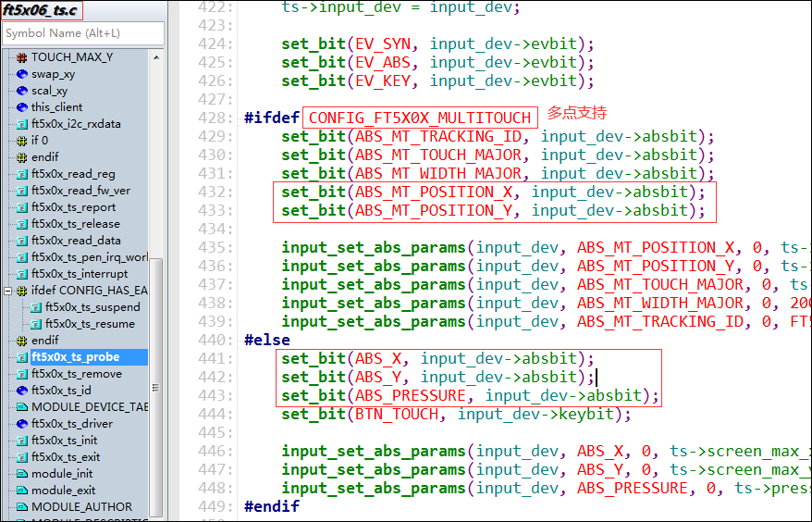
Task: Click the ft5x0x_ts_release function icon
Action: click(22, 224)
